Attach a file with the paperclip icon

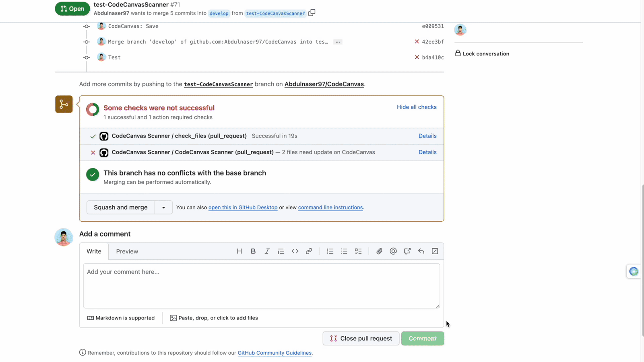[379, 251]
